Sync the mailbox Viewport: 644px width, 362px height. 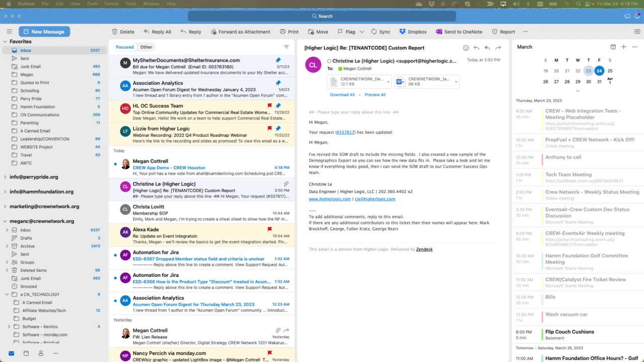380,32
